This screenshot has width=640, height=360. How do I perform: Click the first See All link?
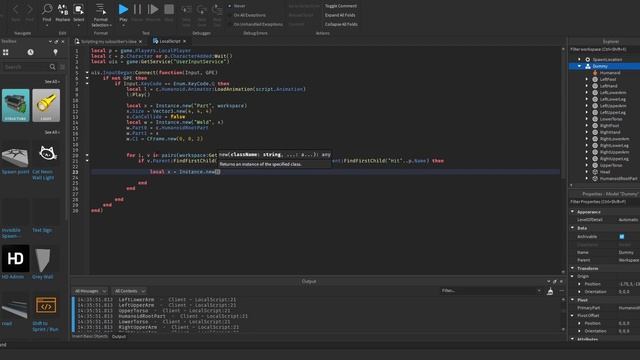coord(52,82)
